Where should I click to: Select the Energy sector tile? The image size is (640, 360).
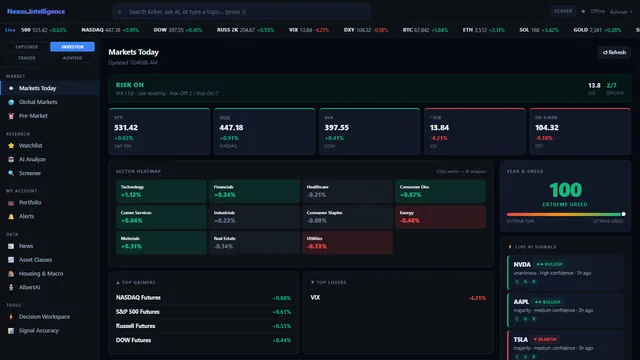[x=440, y=217]
